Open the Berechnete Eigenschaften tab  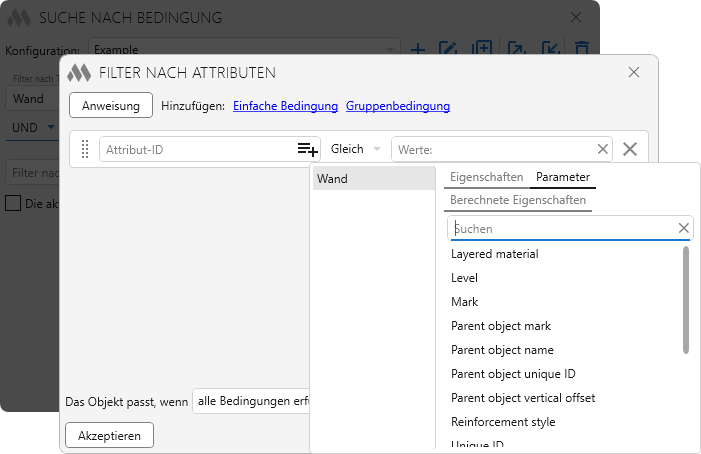518,200
